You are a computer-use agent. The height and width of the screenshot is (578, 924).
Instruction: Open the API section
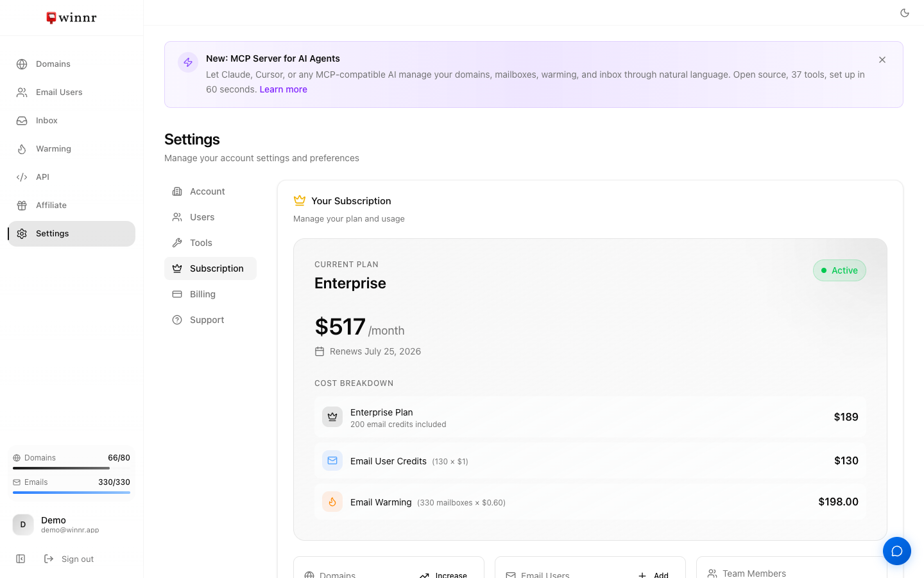click(71, 177)
